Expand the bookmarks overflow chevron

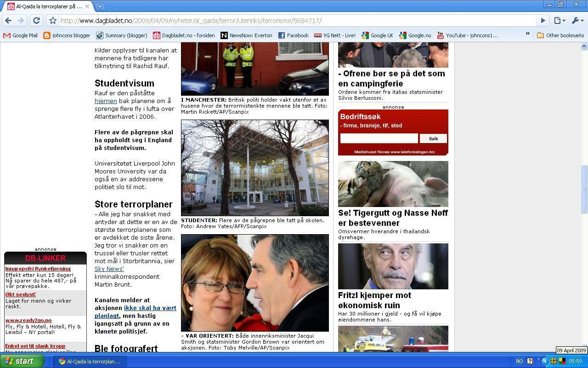tap(527, 34)
